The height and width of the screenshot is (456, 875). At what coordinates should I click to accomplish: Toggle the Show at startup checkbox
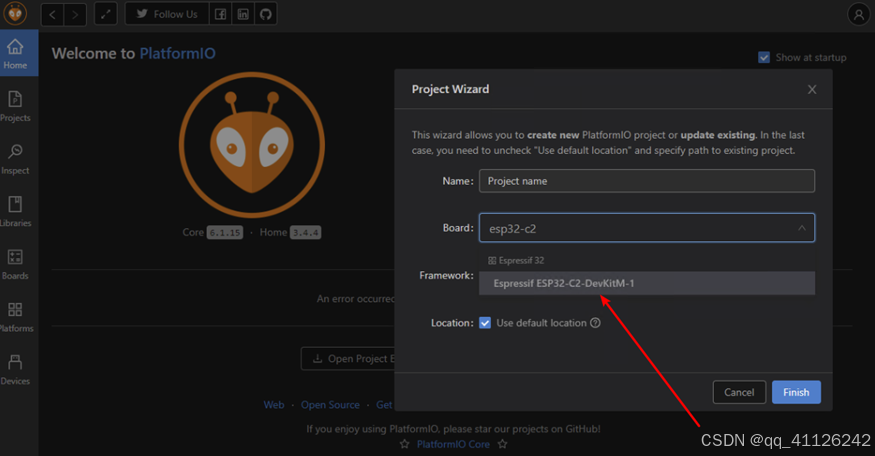point(764,57)
